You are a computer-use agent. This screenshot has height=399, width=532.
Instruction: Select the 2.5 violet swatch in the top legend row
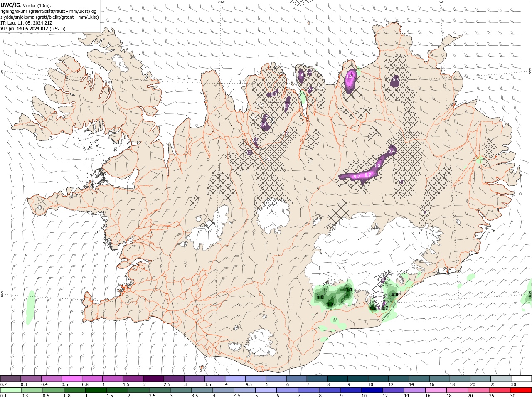pyautogui.click(x=174, y=378)
